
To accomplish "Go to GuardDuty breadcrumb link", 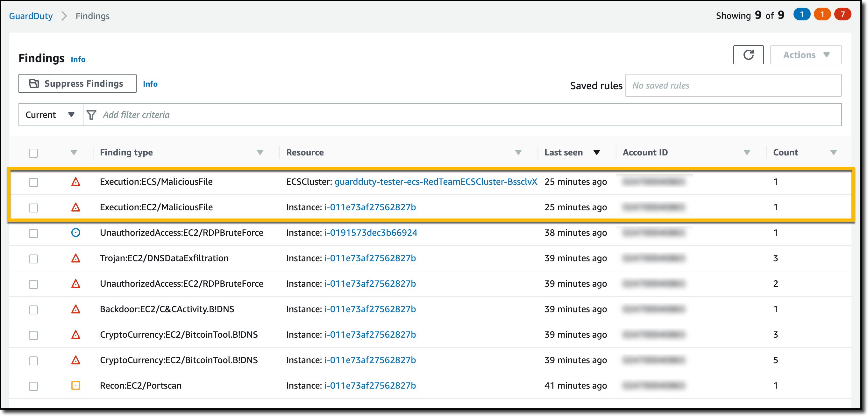I will (31, 16).
